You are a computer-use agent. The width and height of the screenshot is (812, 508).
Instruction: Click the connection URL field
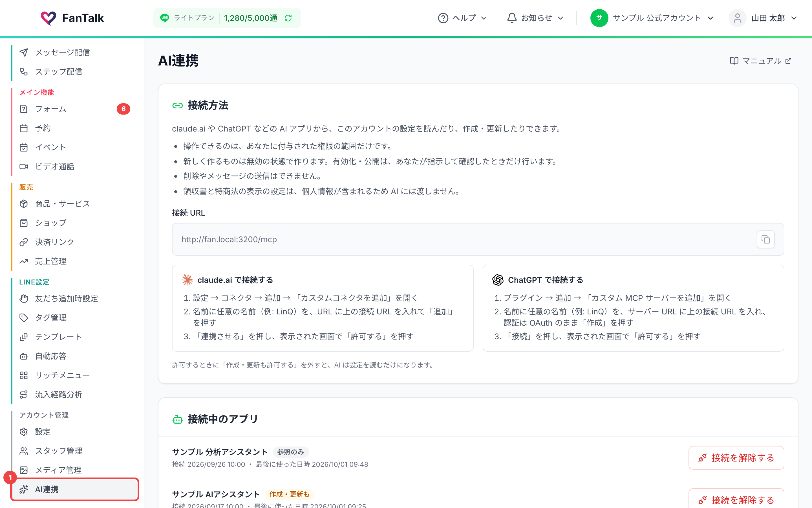tap(478, 239)
